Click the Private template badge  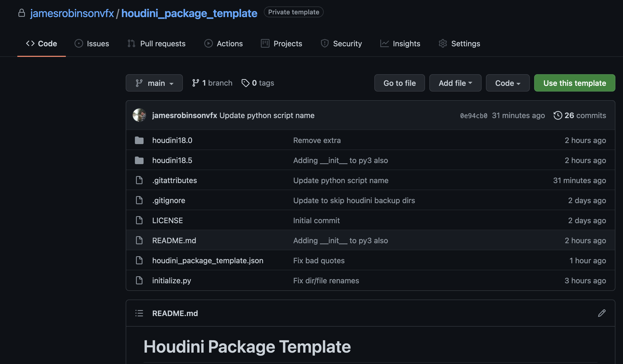[294, 12]
